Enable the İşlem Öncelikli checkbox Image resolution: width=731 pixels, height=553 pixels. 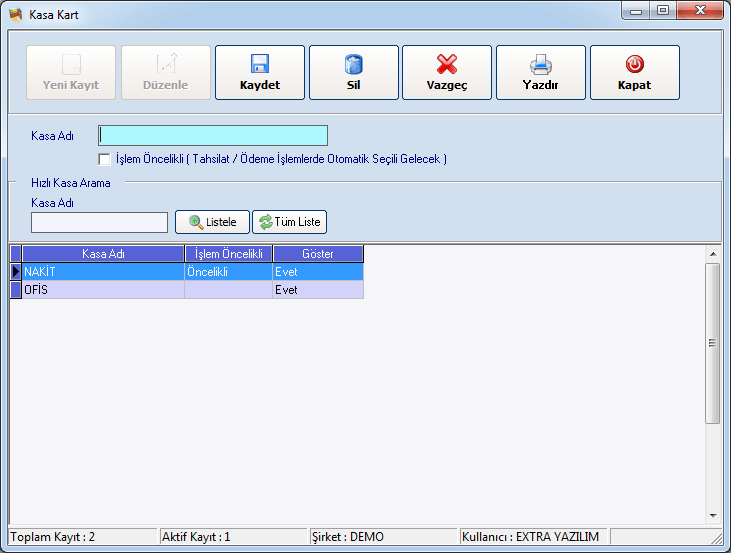[x=104, y=159]
